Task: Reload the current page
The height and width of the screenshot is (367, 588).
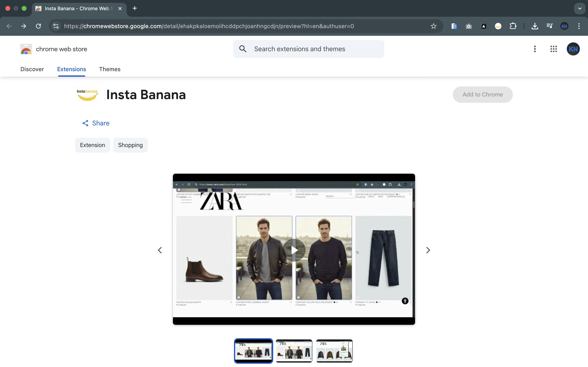Action: [38, 26]
